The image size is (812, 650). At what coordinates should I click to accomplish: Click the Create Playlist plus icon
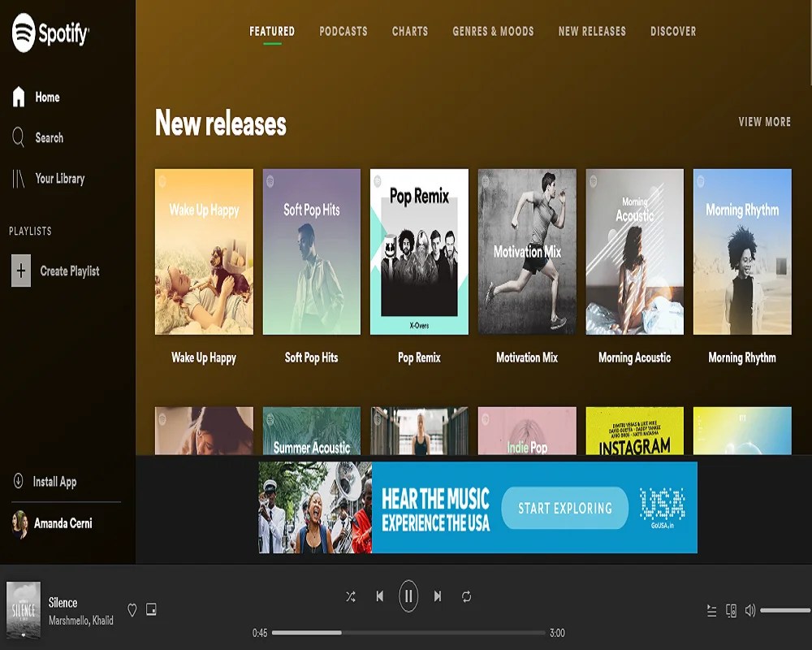tap(21, 271)
